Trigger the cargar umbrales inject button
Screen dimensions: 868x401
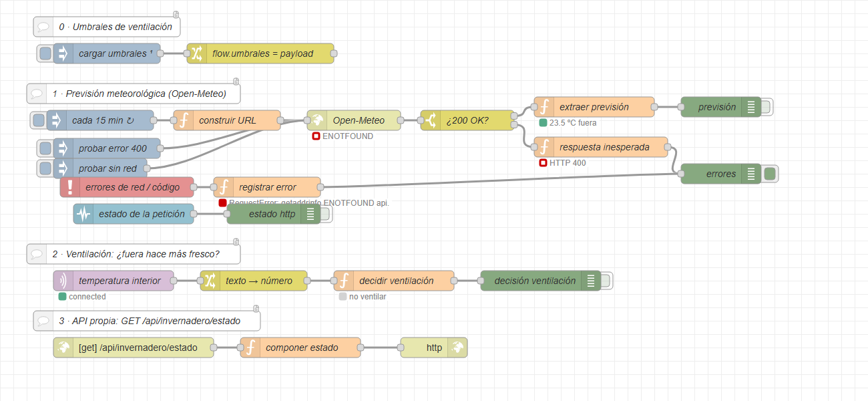click(45, 53)
